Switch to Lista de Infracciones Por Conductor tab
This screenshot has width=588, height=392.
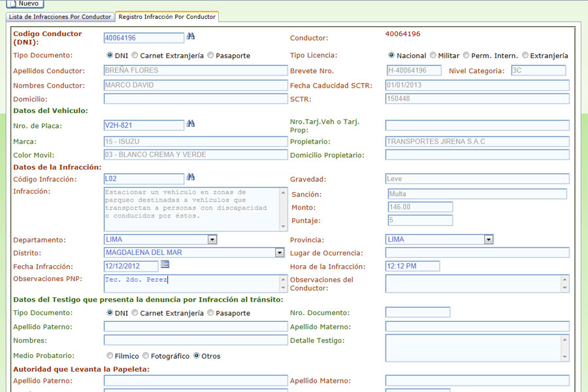coord(59,16)
